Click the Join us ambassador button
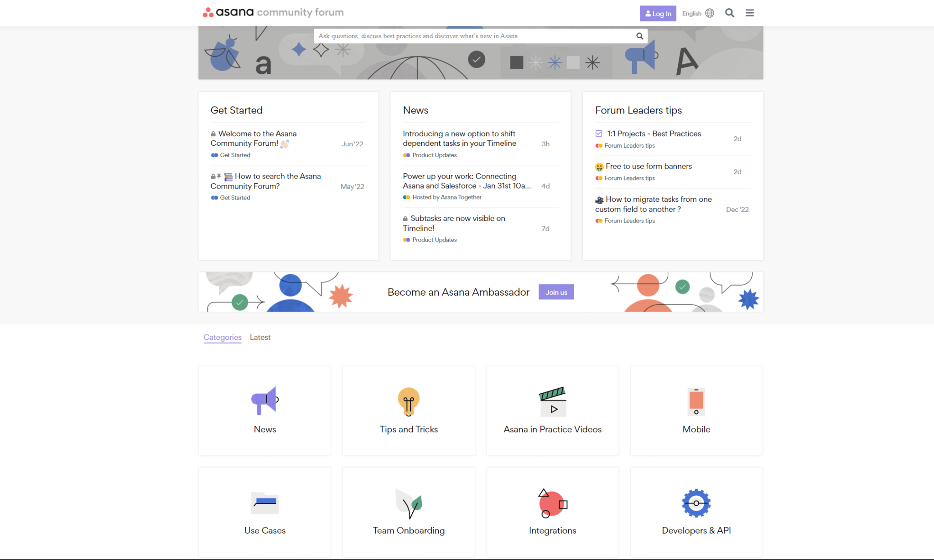 pyautogui.click(x=556, y=292)
